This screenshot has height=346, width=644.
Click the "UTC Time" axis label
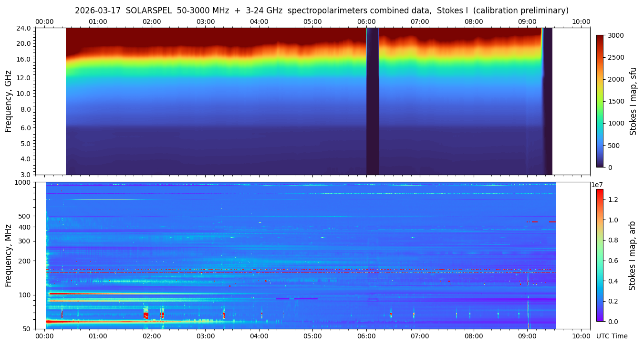pyautogui.click(x=612, y=336)
